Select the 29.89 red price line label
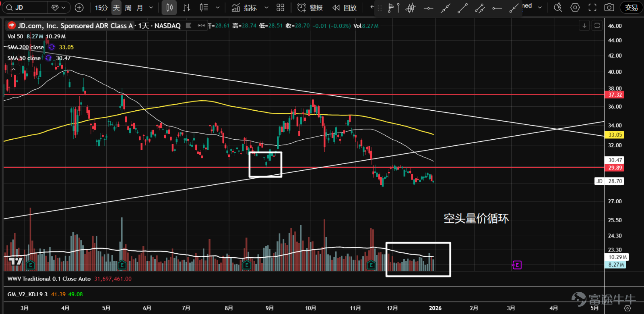Viewport: 644px width, 314px height. [615, 168]
